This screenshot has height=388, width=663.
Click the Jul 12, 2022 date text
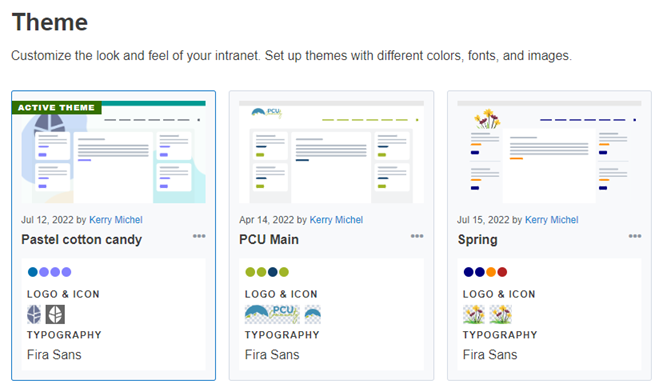47,220
